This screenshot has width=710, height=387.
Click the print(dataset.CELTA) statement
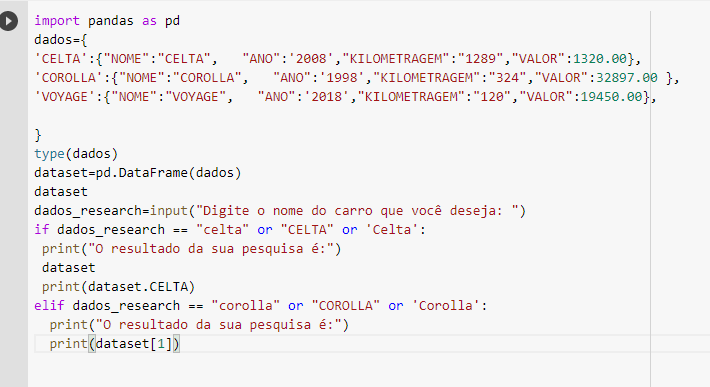tap(118, 287)
